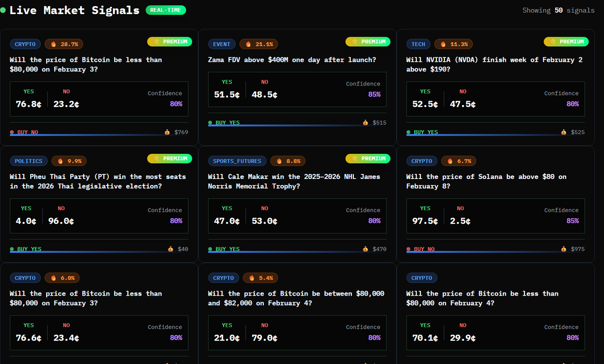The height and width of the screenshot is (364, 604).
Task: Click the fire icon on the 11.3% TECH signal badge
Action: (442, 44)
